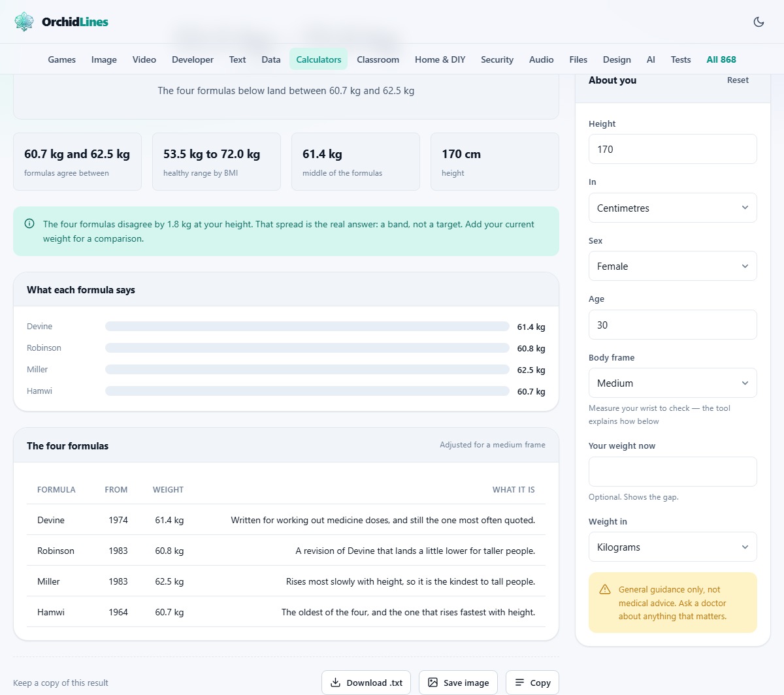Open the AI category
The width and height of the screenshot is (784, 695).
tap(651, 59)
